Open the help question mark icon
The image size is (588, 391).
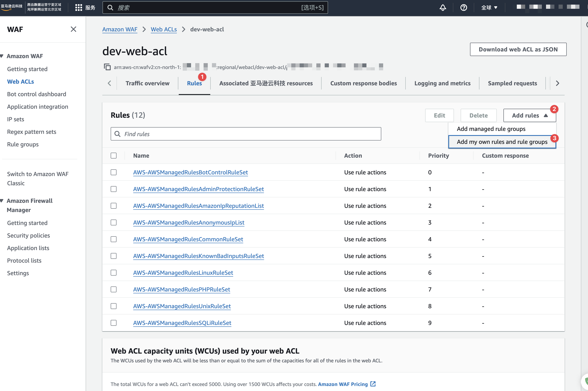464,8
